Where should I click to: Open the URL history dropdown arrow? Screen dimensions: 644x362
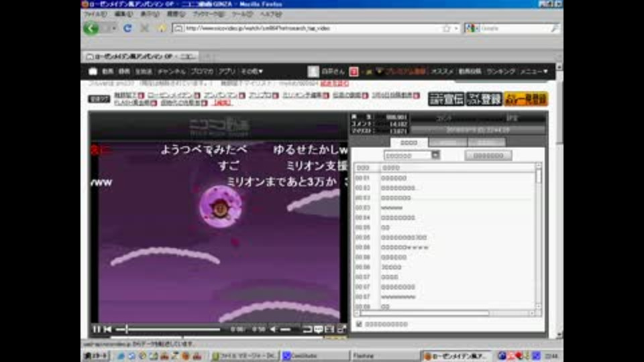pos(456,28)
